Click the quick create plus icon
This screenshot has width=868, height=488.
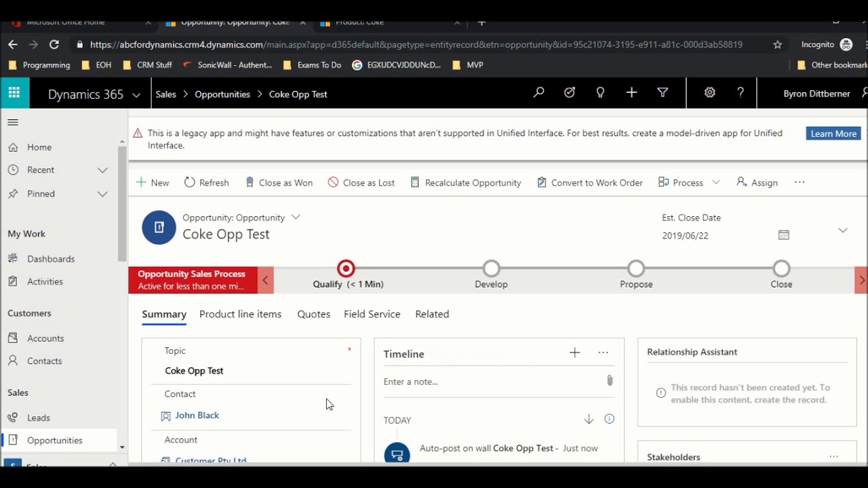[631, 93]
